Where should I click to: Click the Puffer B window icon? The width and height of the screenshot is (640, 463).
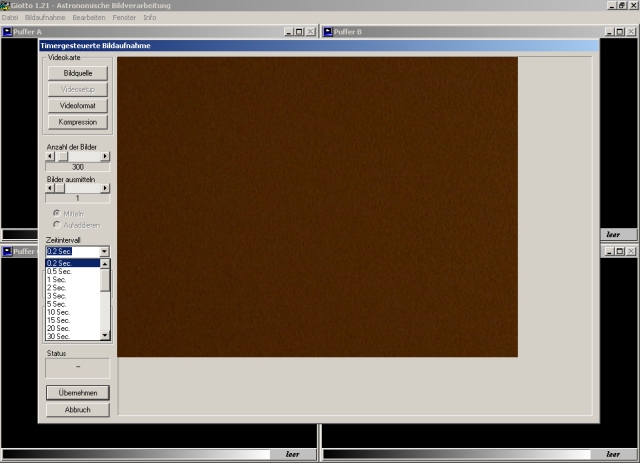[326, 32]
